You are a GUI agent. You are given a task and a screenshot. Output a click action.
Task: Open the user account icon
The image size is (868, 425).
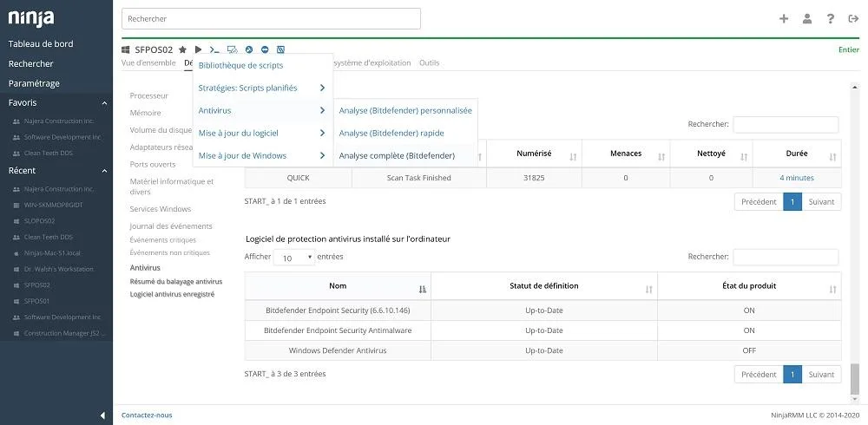807,19
